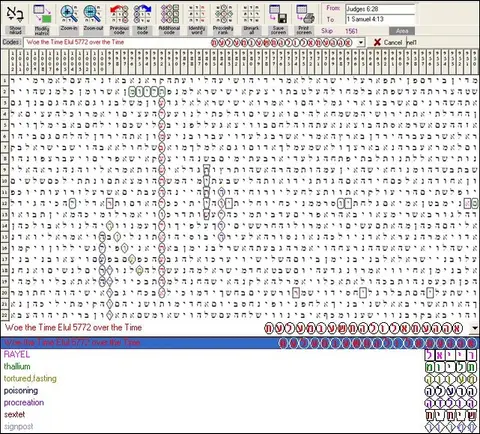The image size is (480, 434).
Task: Click the Additional code icon
Action: coord(170,14)
